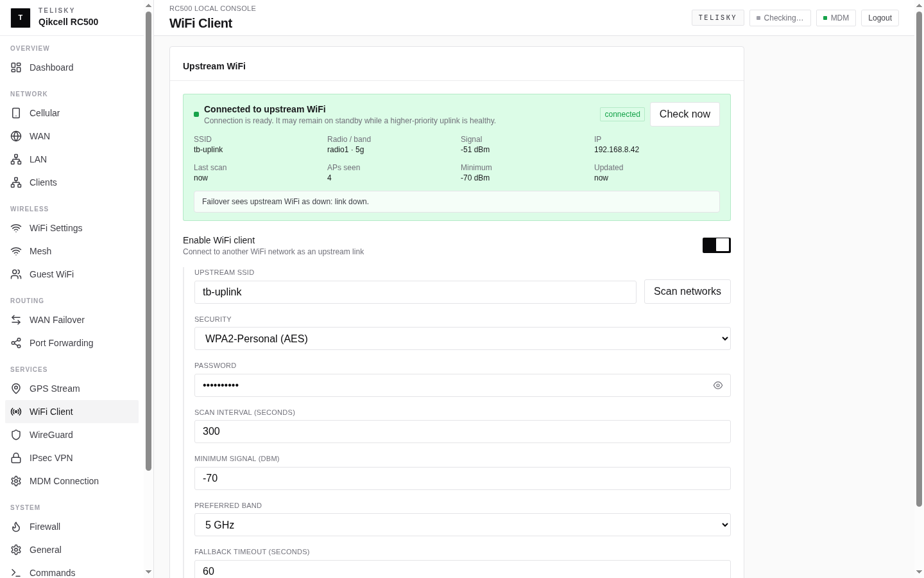
Task: Open the MDM Connection page
Action: (x=72, y=481)
